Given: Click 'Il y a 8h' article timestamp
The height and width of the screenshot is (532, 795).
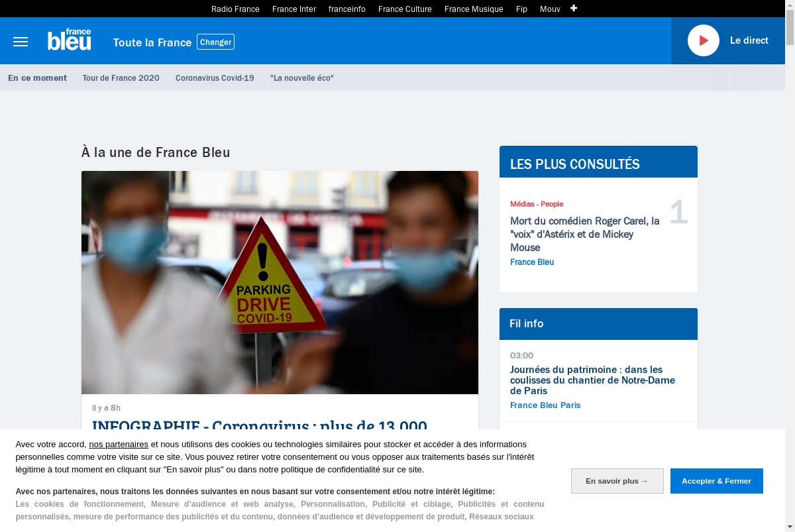Looking at the screenshot, I should point(106,407).
